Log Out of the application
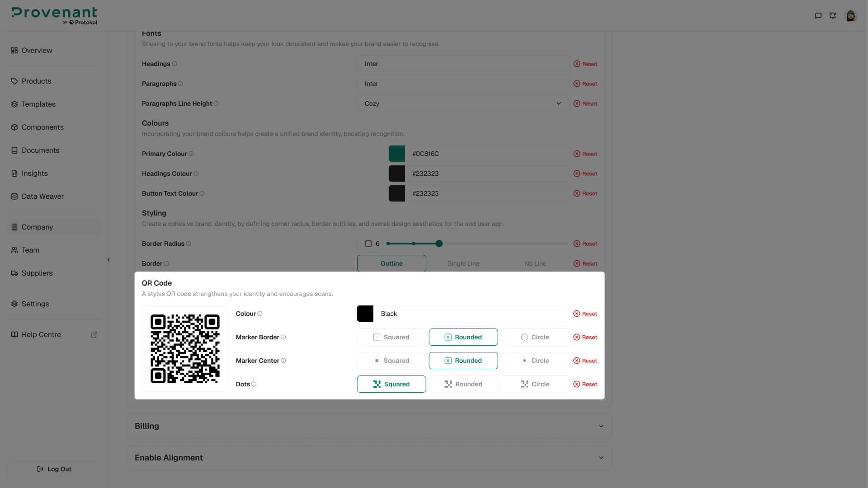This screenshot has height=488, width=868. pos(54,469)
